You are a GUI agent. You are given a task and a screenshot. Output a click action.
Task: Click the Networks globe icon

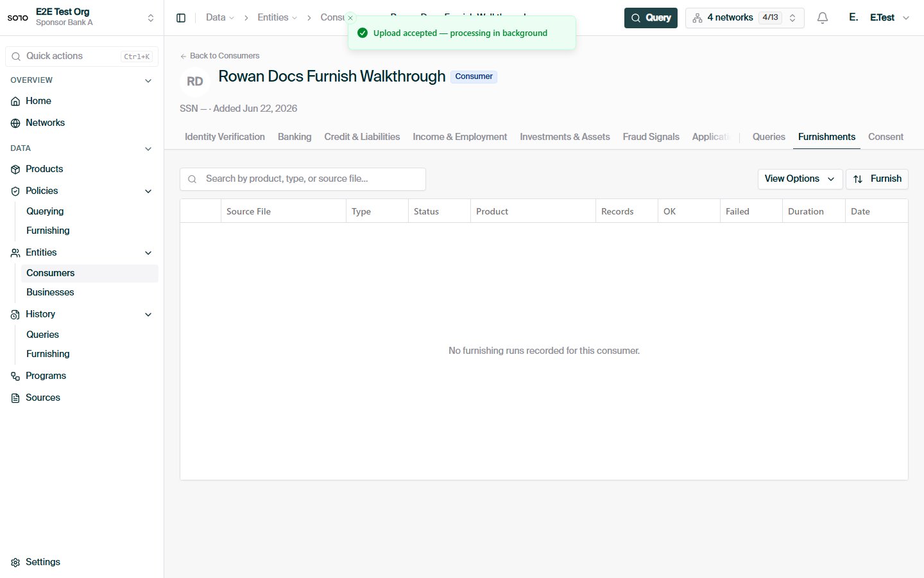coord(15,123)
